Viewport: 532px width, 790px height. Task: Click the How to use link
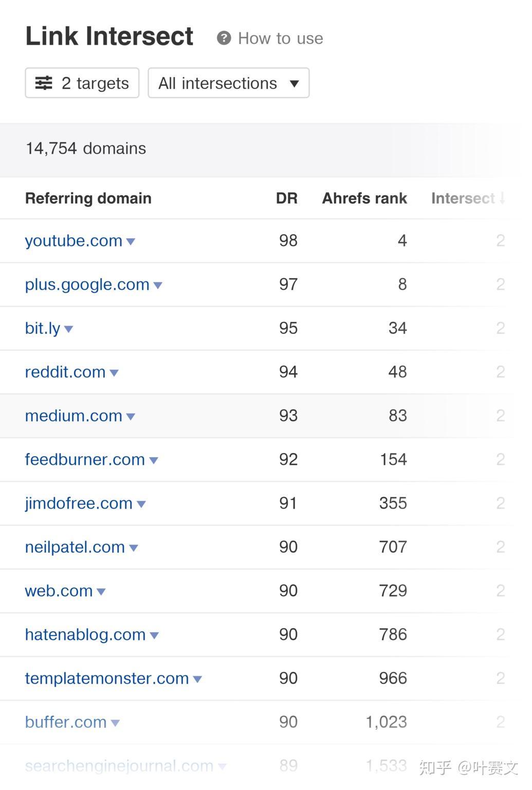(280, 38)
